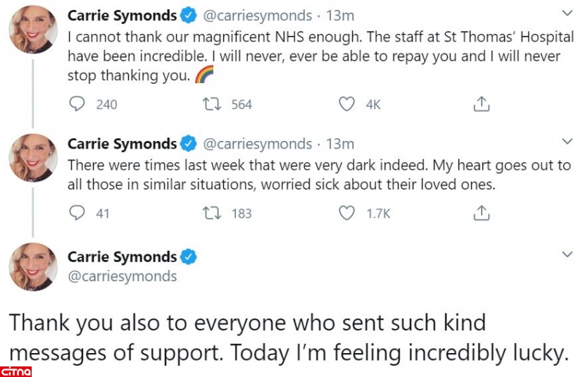Click the verified badge on the third tweet
This screenshot has height=377, width=588.
[x=189, y=257]
